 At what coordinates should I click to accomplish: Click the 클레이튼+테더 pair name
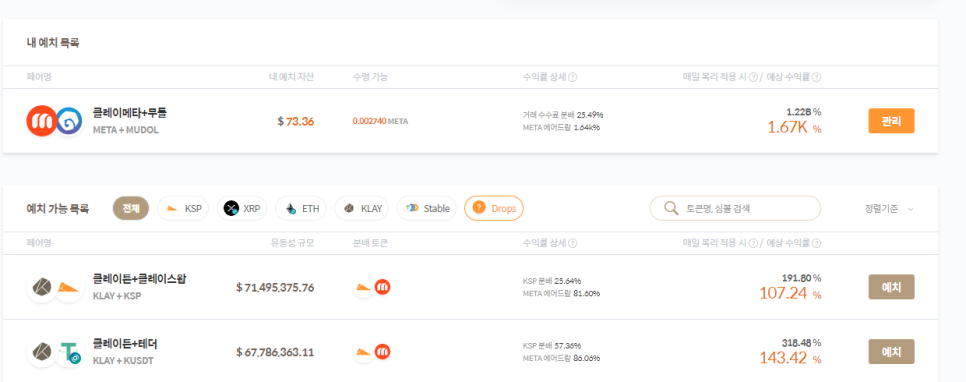coord(125,343)
